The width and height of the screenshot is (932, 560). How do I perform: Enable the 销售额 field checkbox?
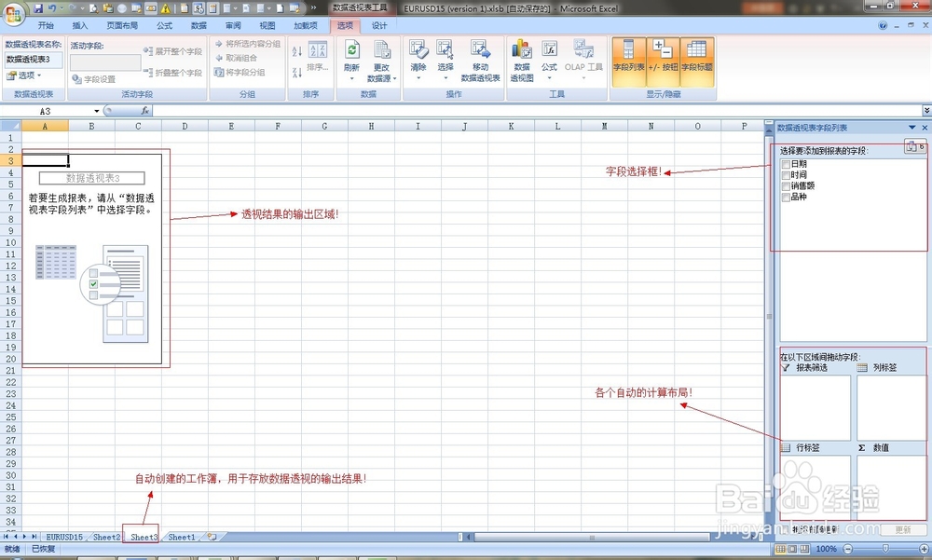pos(785,185)
